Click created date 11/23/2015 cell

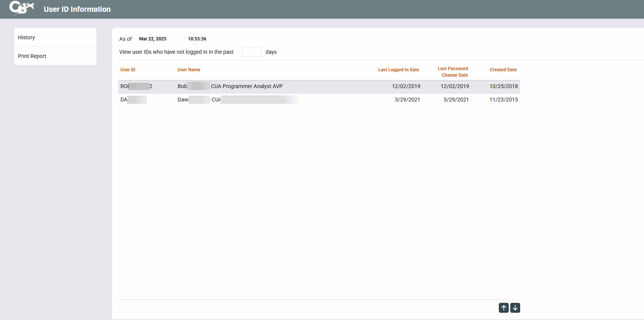503,100
